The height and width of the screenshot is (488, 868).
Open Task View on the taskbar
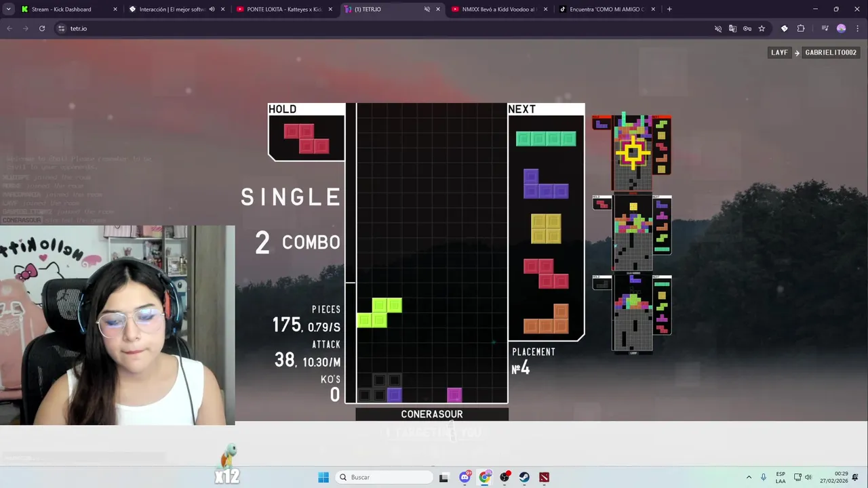tap(443, 477)
